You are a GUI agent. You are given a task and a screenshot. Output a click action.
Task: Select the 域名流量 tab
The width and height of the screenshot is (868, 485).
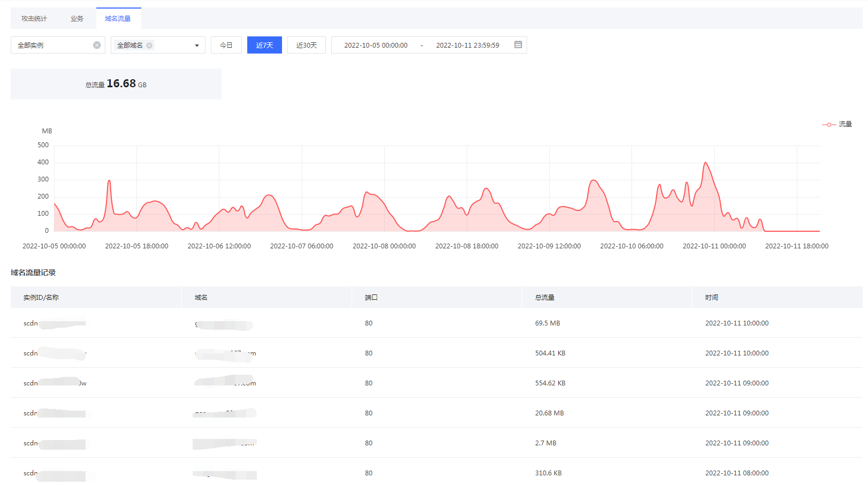tap(118, 19)
